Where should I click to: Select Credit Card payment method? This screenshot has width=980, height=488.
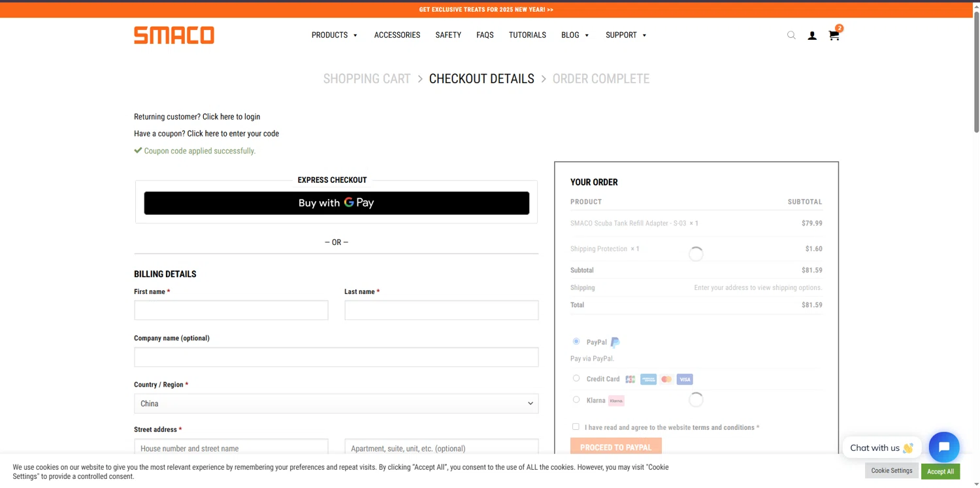[x=576, y=378]
